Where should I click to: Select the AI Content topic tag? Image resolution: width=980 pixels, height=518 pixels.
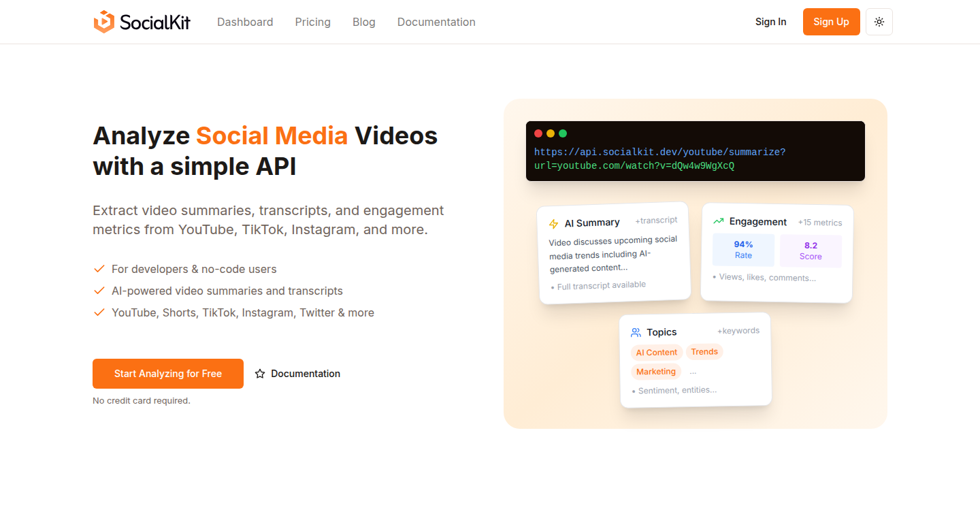(x=657, y=353)
